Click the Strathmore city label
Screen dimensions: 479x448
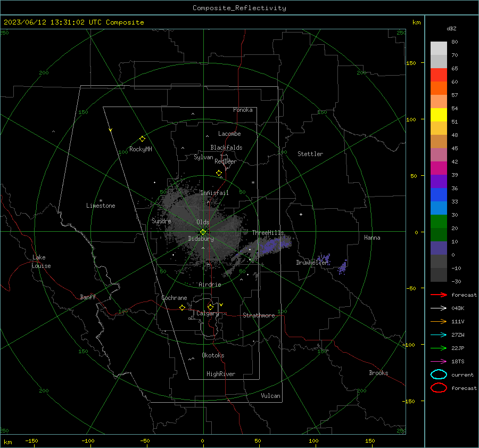click(259, 315)
